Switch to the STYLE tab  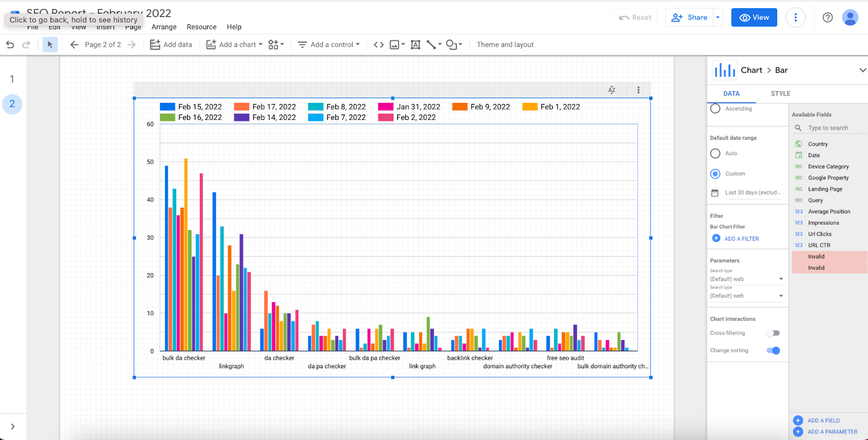pos(780,93)
